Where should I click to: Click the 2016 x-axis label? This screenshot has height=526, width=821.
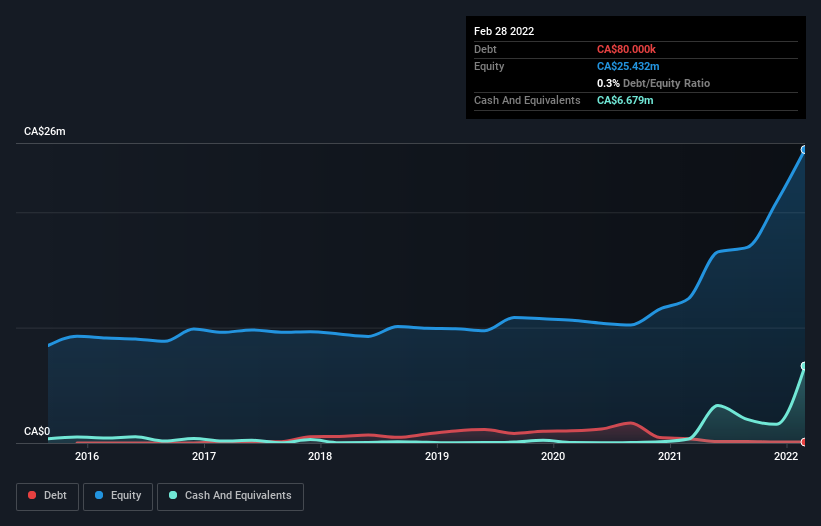(x=87, y=456)
